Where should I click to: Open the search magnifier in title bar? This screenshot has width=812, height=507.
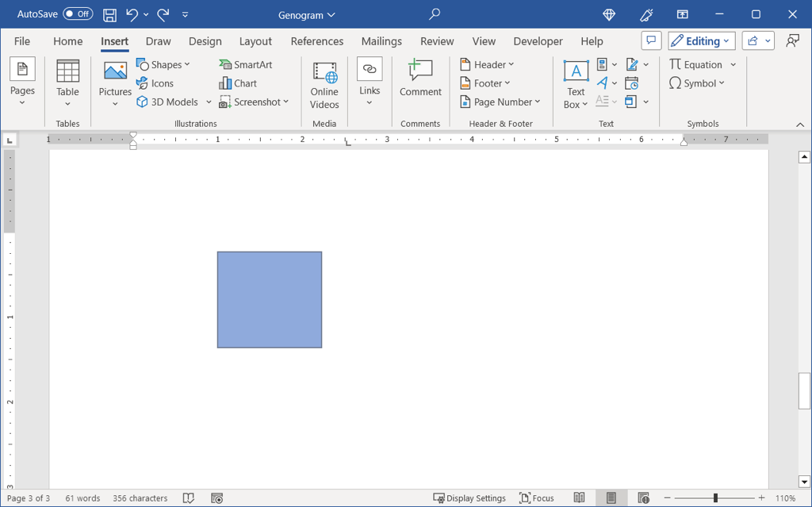[435, 14]
